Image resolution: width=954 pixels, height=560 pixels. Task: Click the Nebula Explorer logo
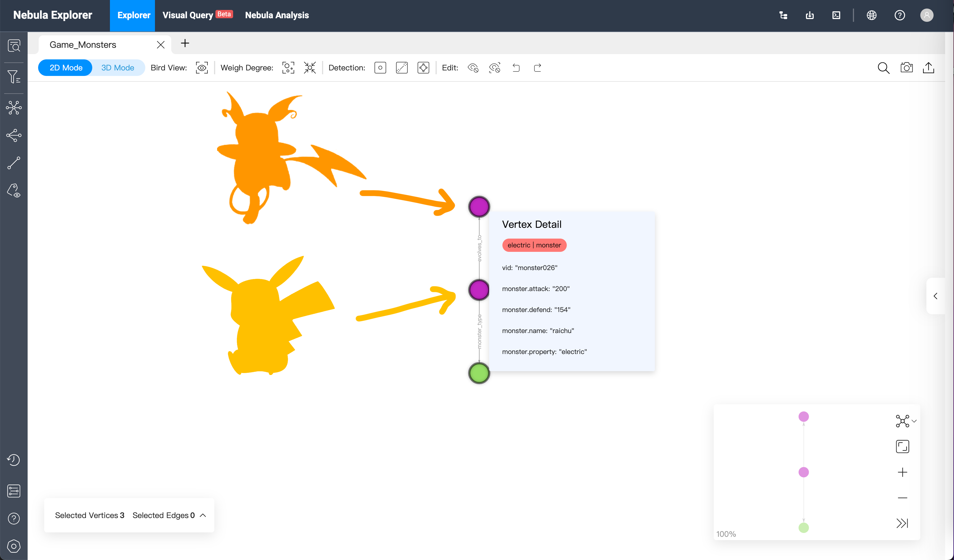click(53, 15)
